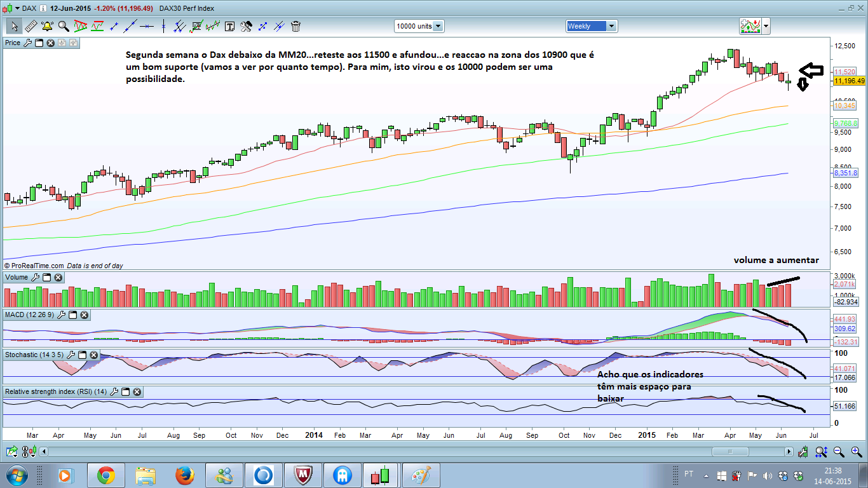This screenshot has width=868, height=488.
Task: Select the Fibonacci retracement tool
Action: click(x=196, y=26)
